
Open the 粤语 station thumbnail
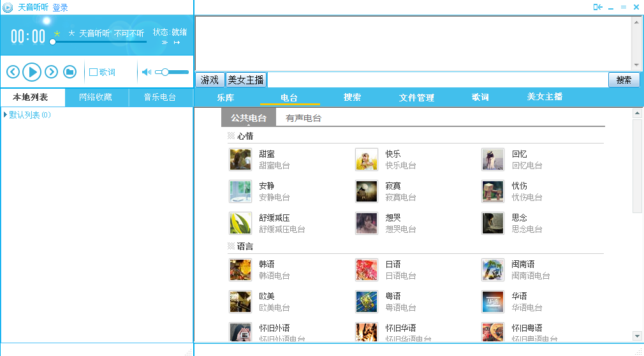pos(367,302)
